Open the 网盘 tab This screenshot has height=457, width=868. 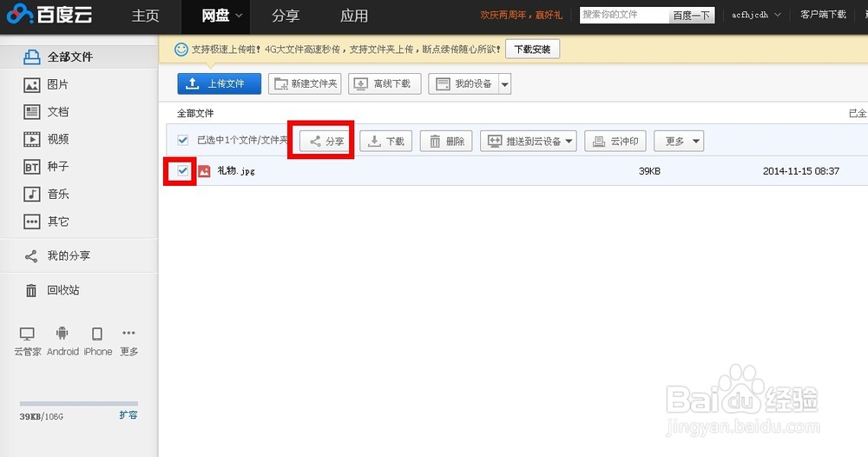[x=215, y=16]
